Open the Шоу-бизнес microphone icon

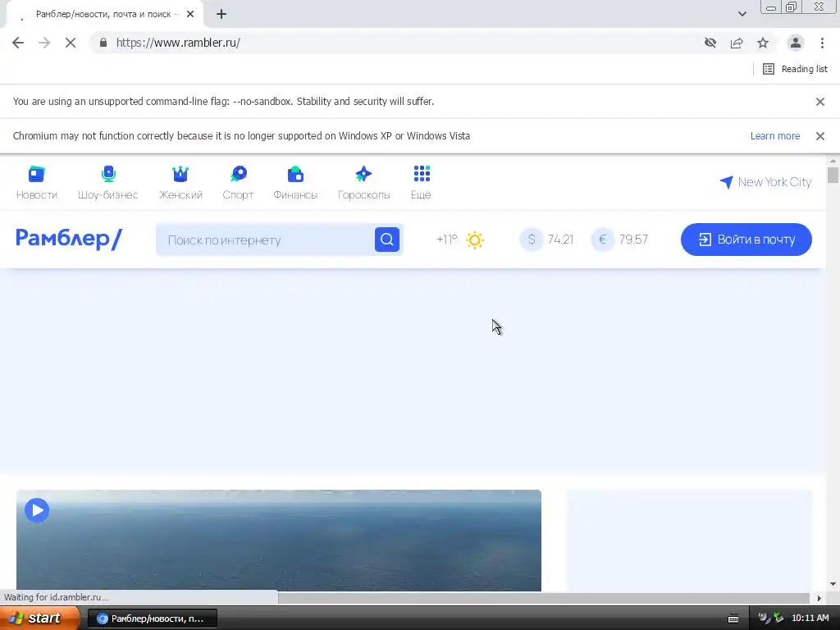(108, 174)
